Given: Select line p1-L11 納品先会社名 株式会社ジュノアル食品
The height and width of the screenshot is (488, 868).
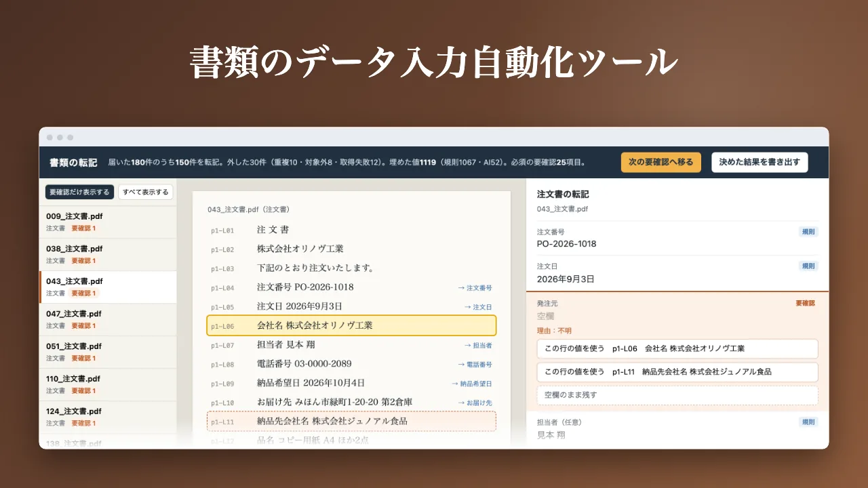Looking at the screenshot, I should point(351,422).
